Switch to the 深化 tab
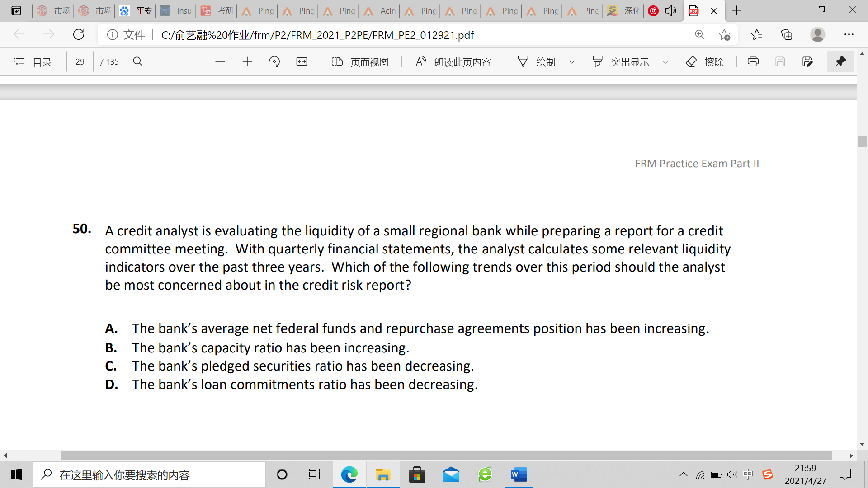The width and height of the screenshot is (868, 488). (x=623, y=11)
